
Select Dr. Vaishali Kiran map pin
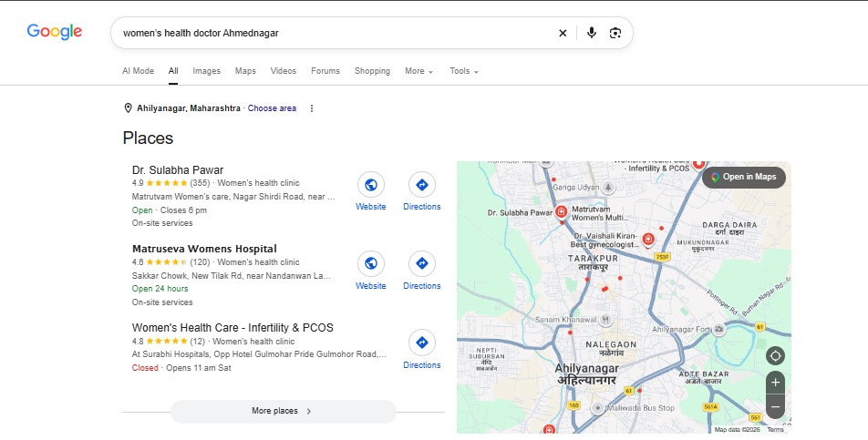(x=647, y=240)
